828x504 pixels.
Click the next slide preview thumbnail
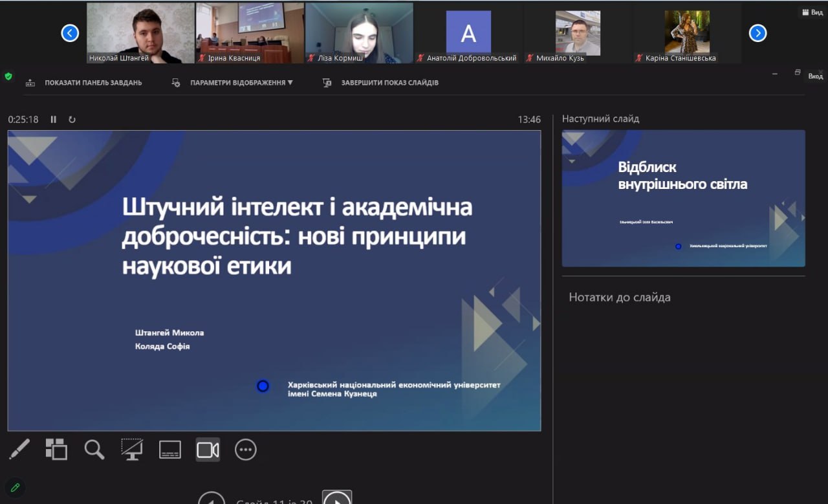pos(683,198)
